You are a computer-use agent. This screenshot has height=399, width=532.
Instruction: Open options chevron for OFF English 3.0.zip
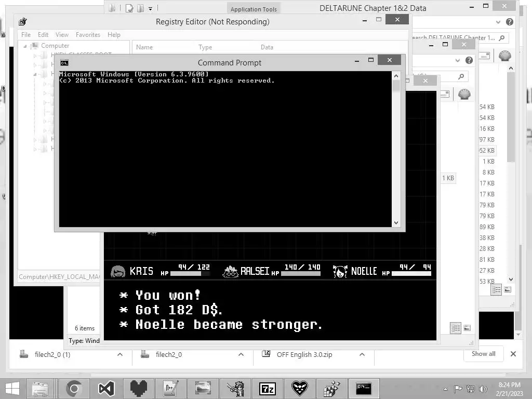[362, 354]
